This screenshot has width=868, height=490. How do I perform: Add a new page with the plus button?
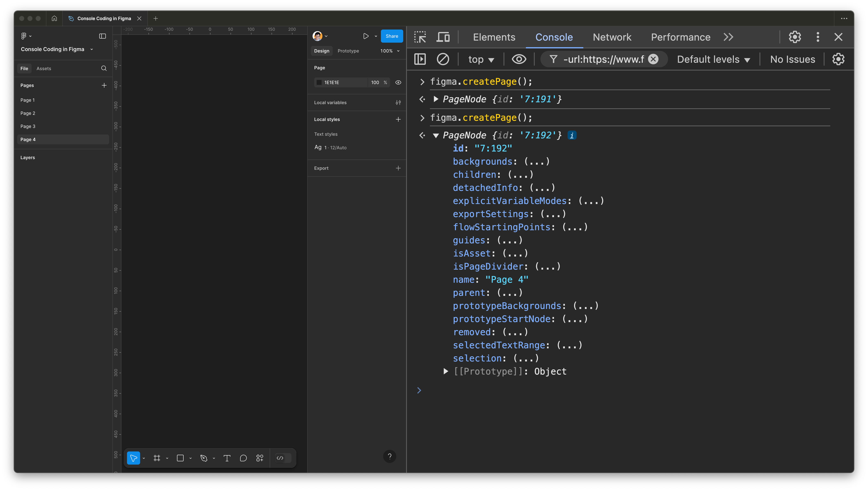click(x=104, y=85)
